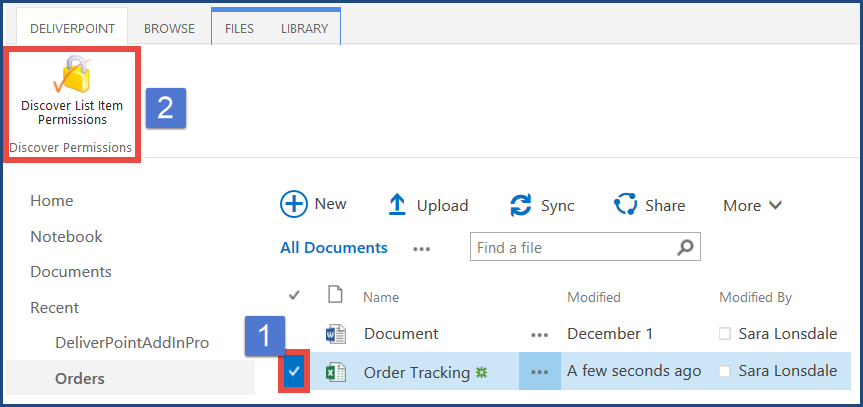Open the Document file name link
This screenshot has width=863, height=407.
tap(401, 333)
